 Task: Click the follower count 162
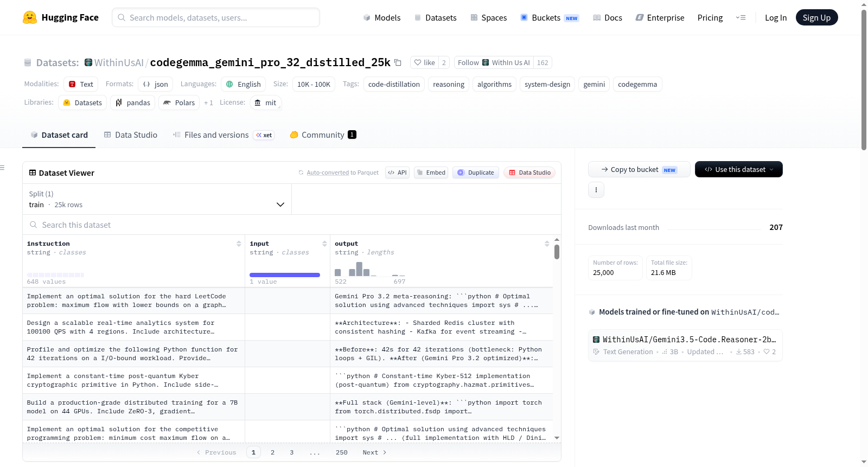coord(542,62)
